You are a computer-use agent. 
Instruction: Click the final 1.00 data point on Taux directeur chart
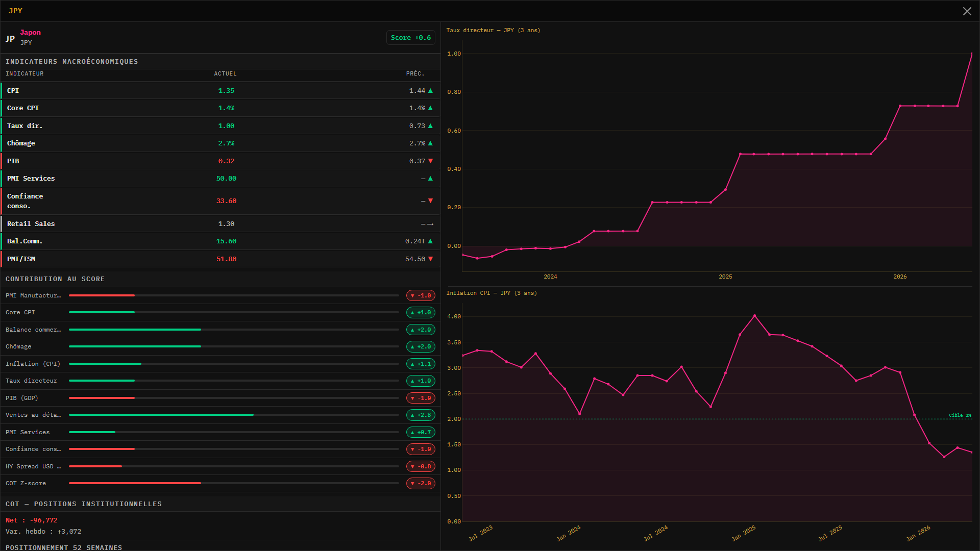972,54
